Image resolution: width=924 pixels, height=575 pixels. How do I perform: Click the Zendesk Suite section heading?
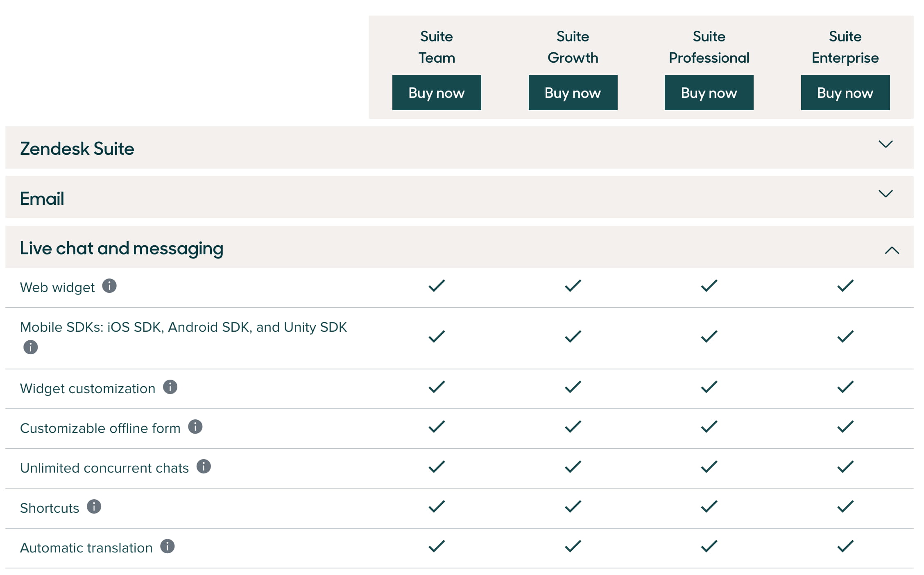point(77,148)
